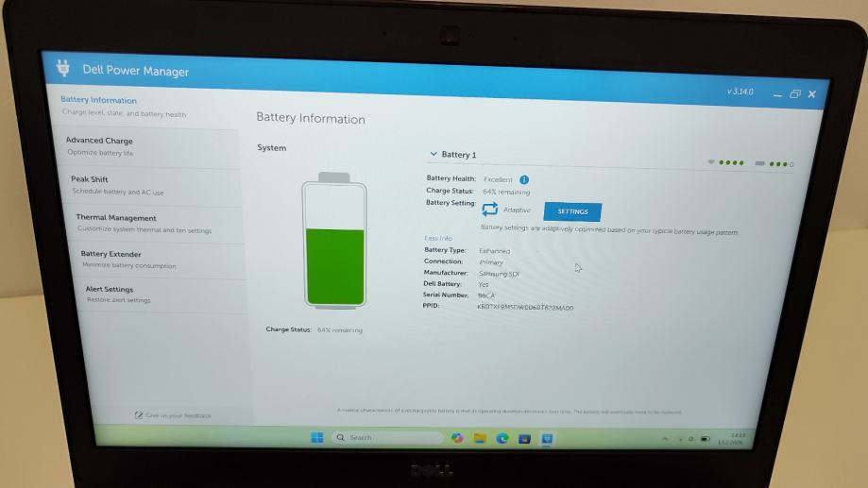Click the version number v3.14.0

click(740, 92)
